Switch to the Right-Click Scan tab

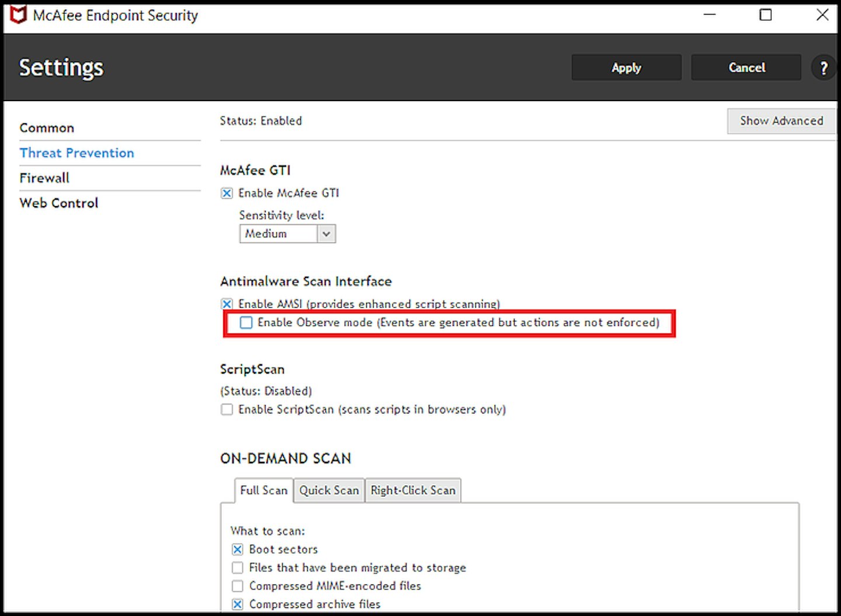coord(413,490)
